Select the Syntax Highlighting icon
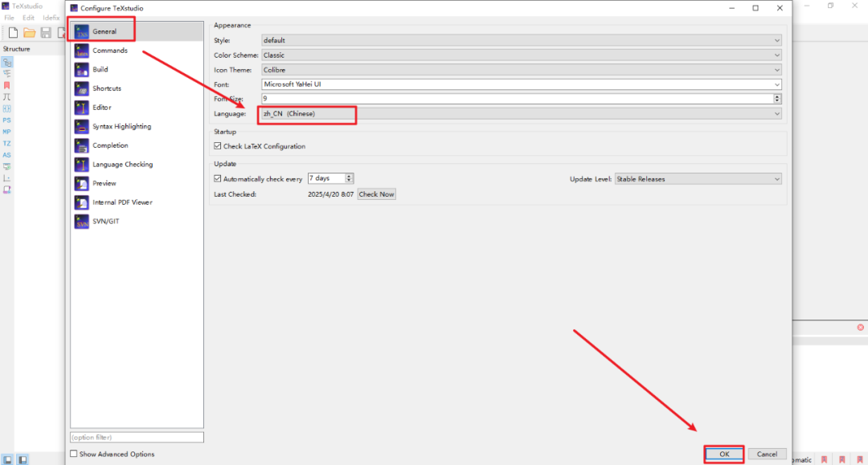The height and width of the screenshot is (465, 868). click(x=82, y=127)
